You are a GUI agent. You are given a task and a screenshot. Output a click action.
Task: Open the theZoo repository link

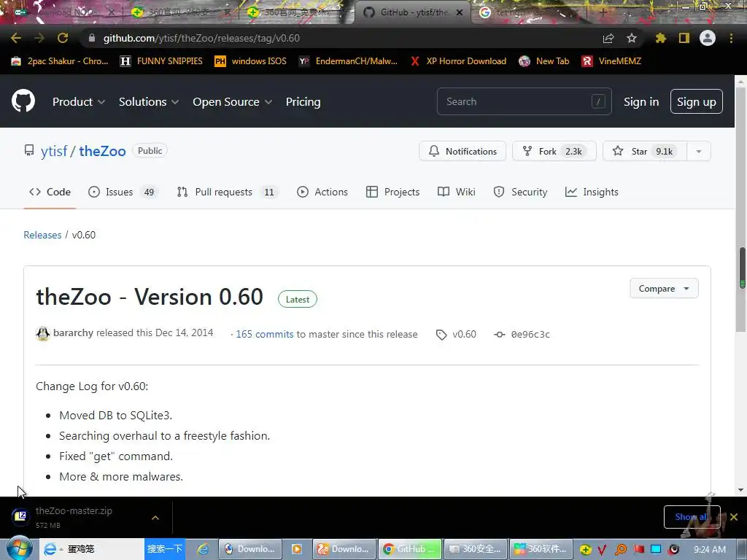(x=102, y=151)
